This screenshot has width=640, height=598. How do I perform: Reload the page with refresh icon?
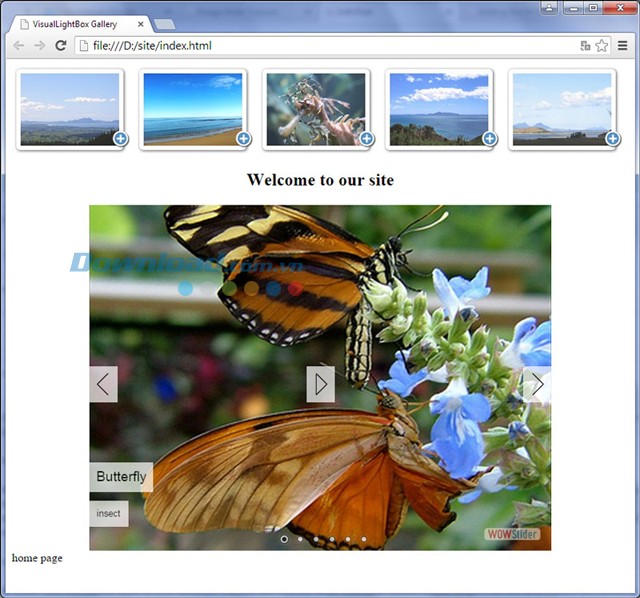pos(60,45)
